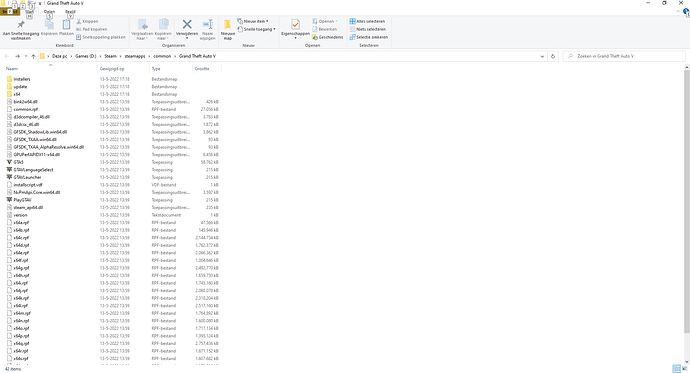The height and width of the screenshot is (373, 690).
Task: Go up one folder level arrow
Action: pos(33,56)
